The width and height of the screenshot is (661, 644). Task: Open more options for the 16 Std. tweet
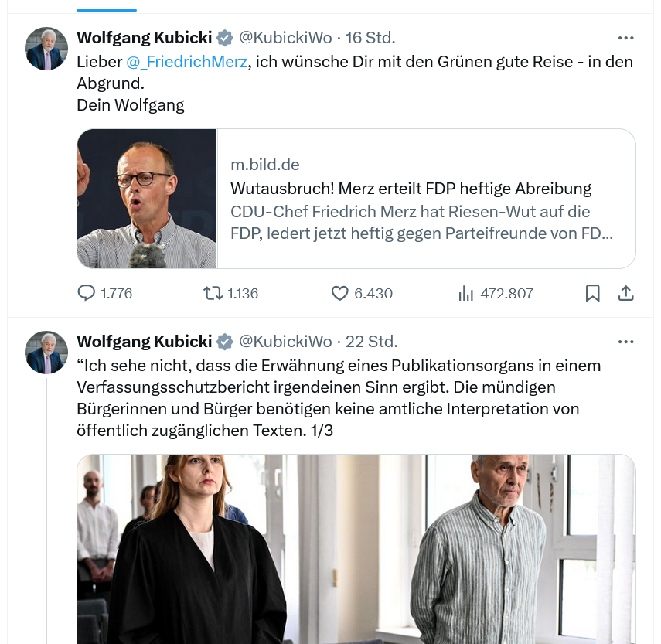pyautogui.click(x=626, y=38)
